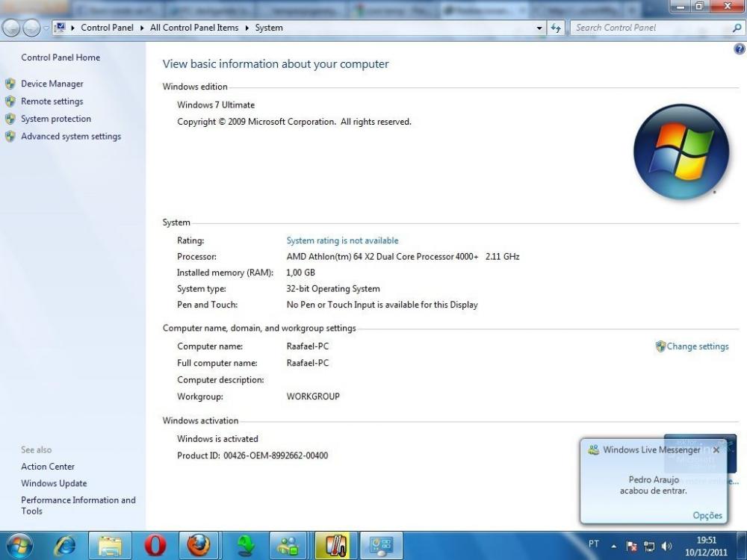Screen dimensions: 747x560
Task: Click the Search Control Panel field
Action: pyautogui.click(x=650, y=28)
